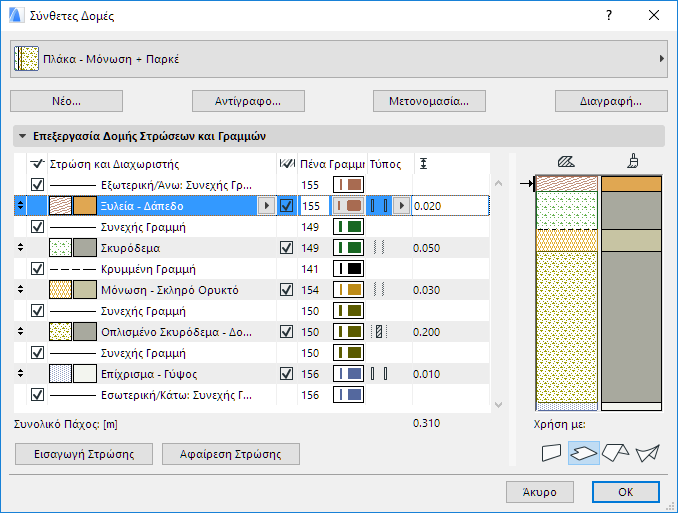
Task: Click Στρώση και Διαχωριστής column header
Action: click(x=114, y=164)
